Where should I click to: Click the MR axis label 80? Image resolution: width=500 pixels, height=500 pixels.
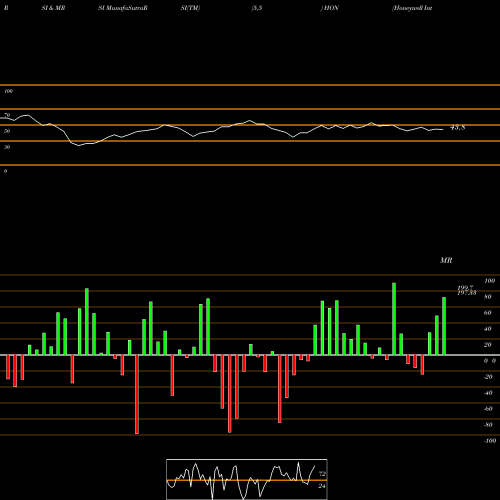pyautogui.click(x=488, y=297)
